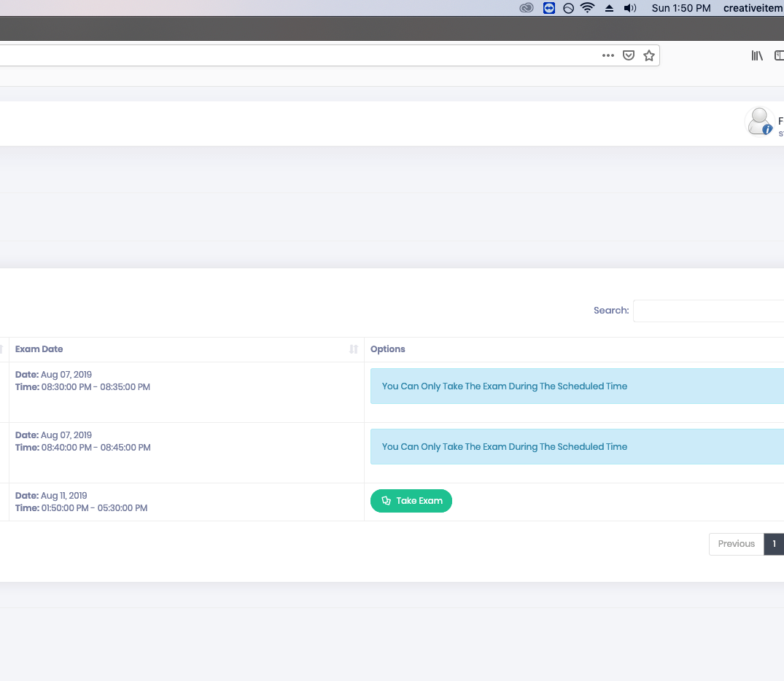Save the page to Pocket

629,55
